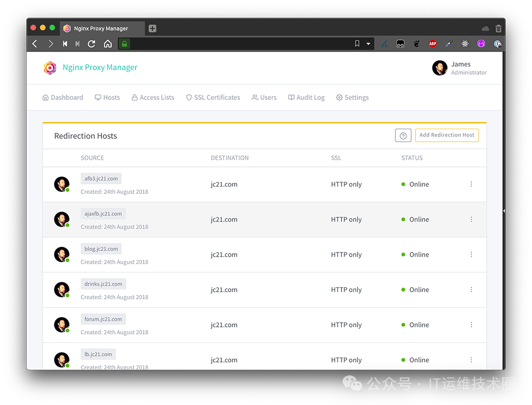Click the browser side panel toggle arrow
Screen dimensions: 532x405
coord(504,211)
